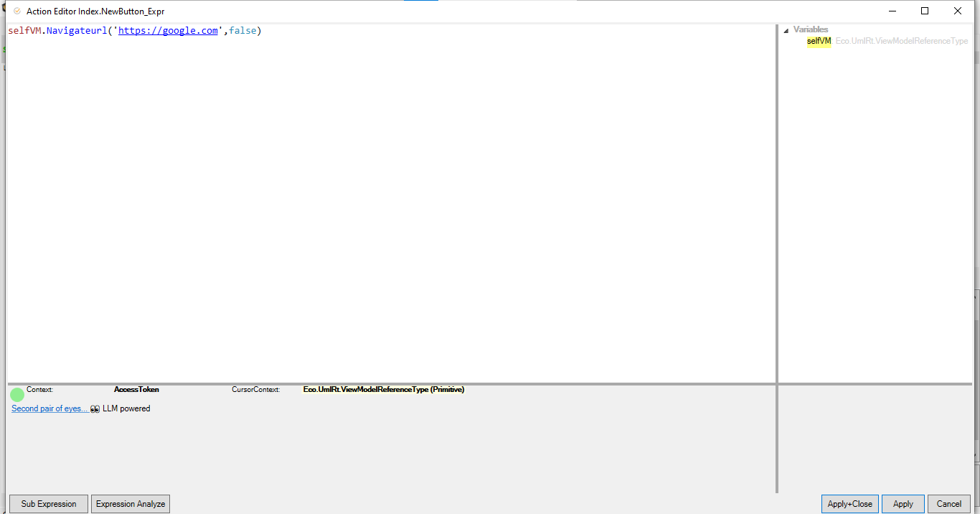The width and height of the screenshot is (980, 514).
Task: Click the Apply button
Action: click(903, 504)
